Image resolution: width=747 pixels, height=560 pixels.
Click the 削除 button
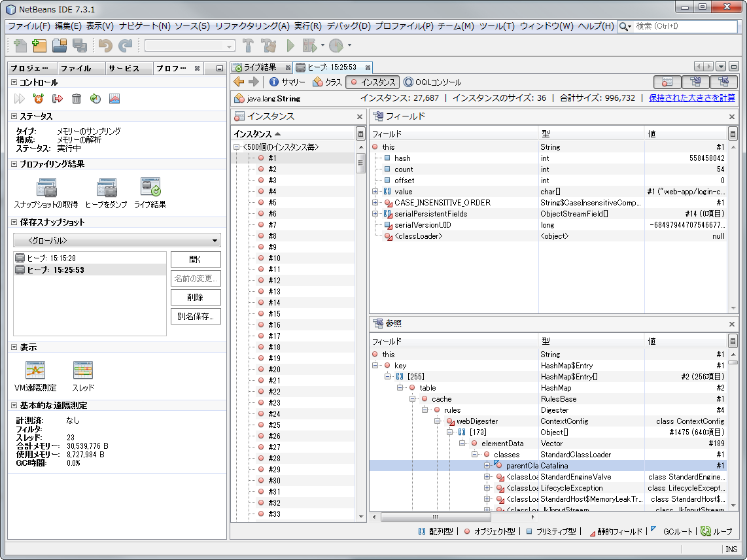tap(196, 298)
